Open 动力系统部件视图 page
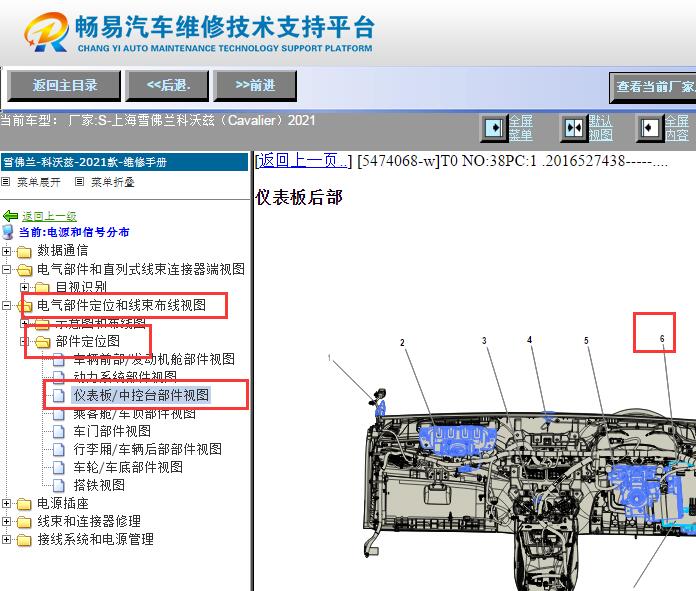The image size is (696, 591). pos(125,377)
